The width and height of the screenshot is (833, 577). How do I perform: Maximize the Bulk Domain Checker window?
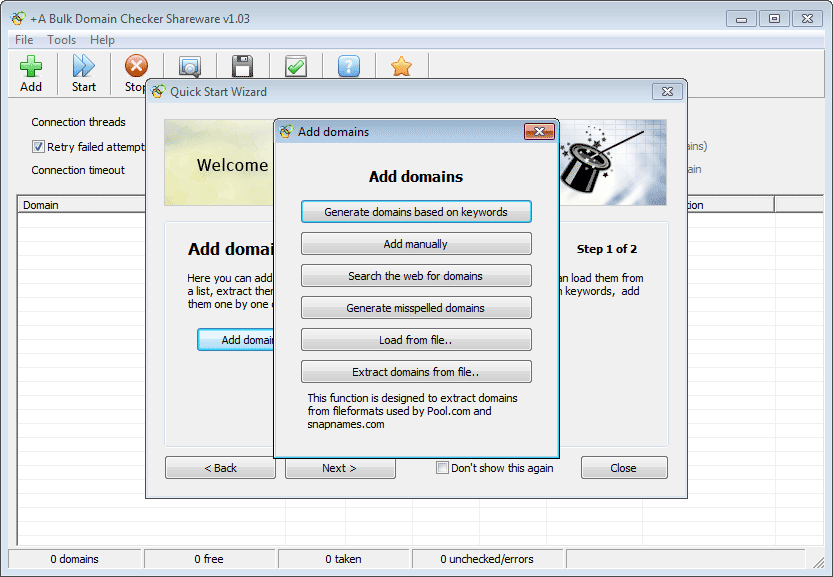(774, 19)
